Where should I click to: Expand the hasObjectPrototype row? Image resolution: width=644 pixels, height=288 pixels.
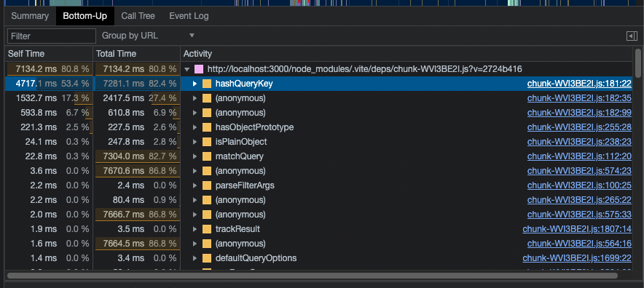(x=195, y=127)
